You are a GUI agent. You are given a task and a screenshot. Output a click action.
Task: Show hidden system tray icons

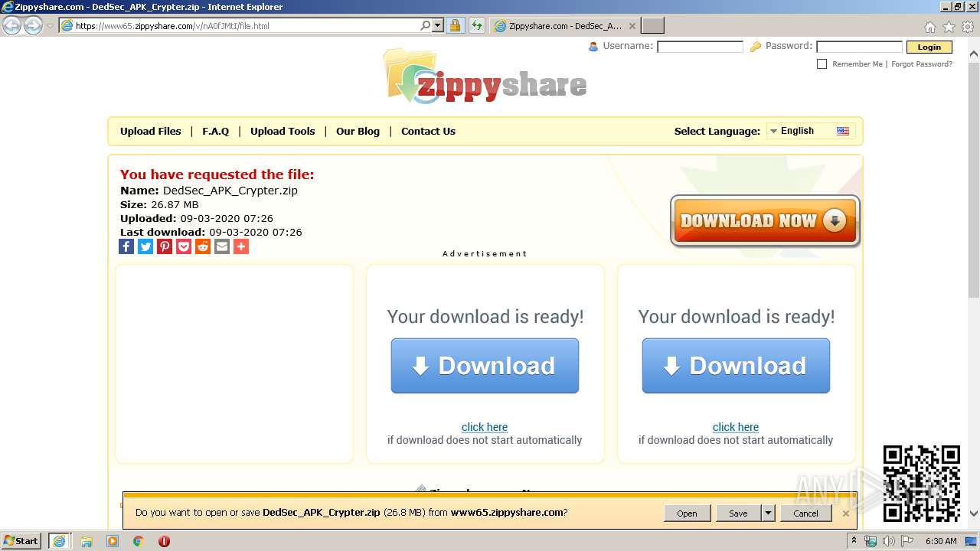tap(854, 541)
